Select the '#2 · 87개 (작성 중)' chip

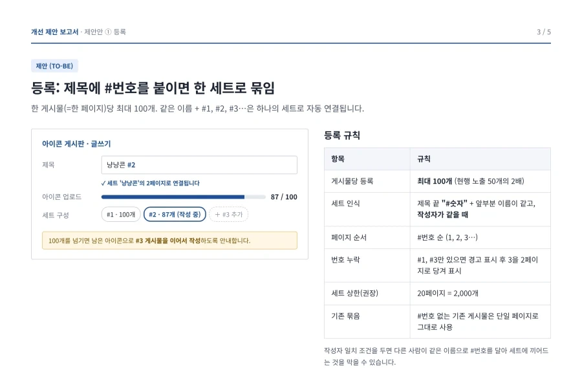tap(175, 215)
